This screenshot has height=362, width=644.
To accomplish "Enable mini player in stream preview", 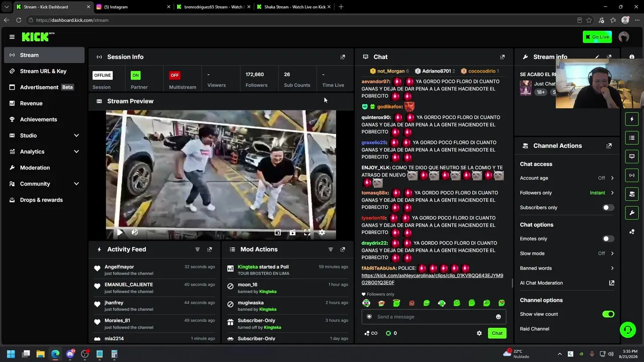I will [277, 232].
